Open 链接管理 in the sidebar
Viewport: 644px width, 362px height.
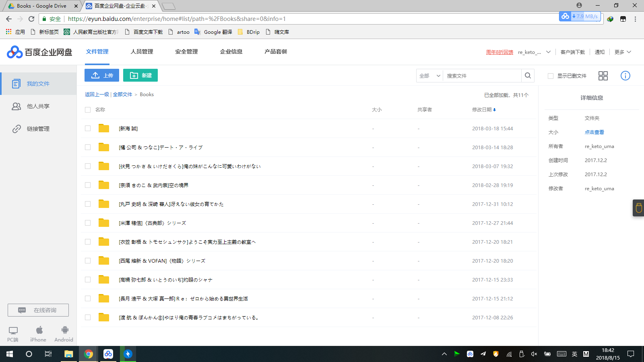[x=38, y=129]
